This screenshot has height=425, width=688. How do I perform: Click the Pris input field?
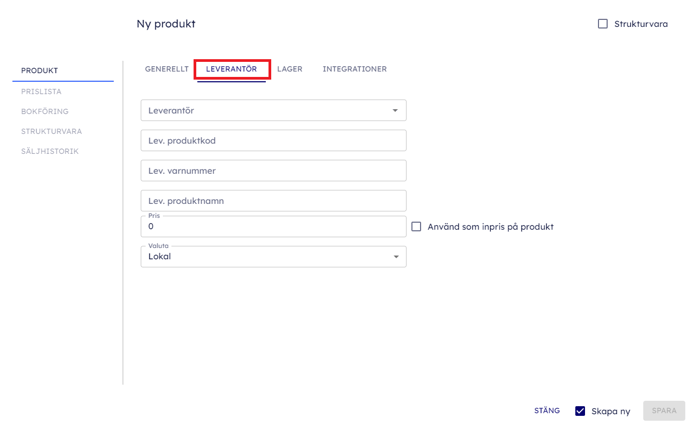coord(273,227)
